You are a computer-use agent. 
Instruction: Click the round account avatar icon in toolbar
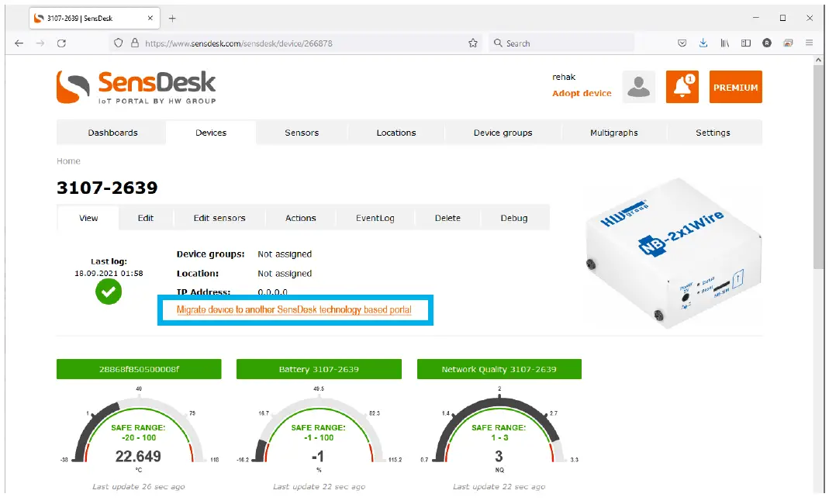(x=767, y=43)
